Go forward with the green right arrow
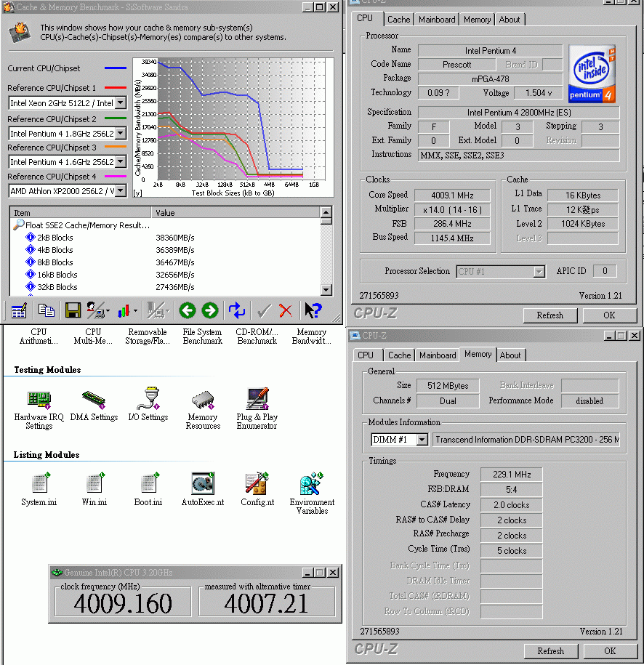The height and width of the screenshot is (665, 644). pyautogui.click(x=210, y=311)
